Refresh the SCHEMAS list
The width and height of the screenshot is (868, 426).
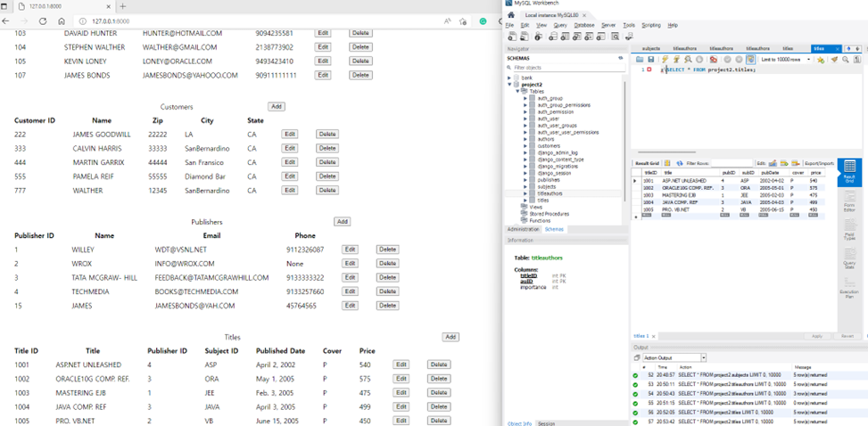click(x=621, y=58)
